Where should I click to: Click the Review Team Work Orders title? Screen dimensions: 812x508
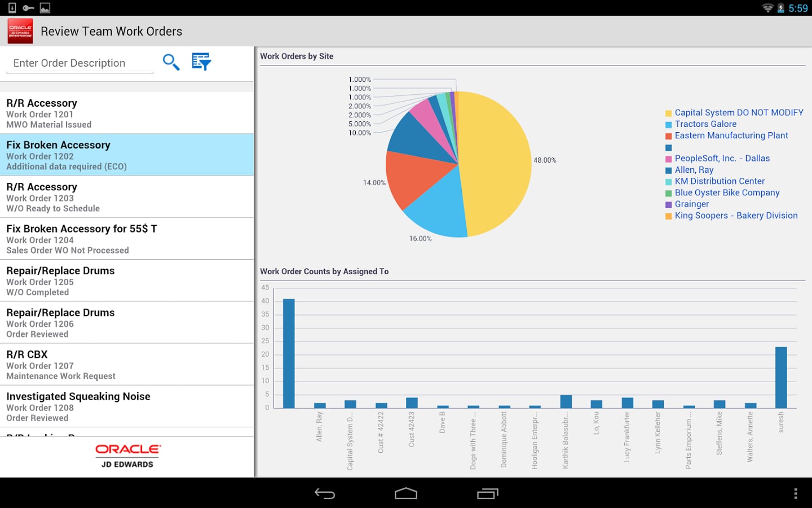click(x=112, y=32)
